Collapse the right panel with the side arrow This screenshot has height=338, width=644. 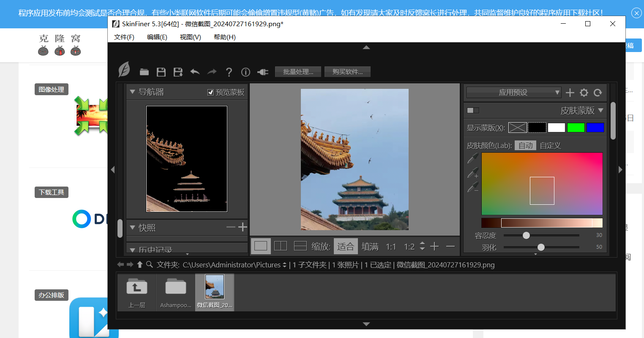pyautogui.click(x=620, y=170)
